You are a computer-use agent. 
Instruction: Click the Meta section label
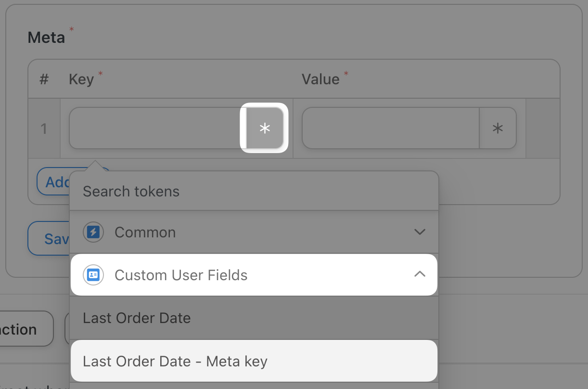point(46,37)
